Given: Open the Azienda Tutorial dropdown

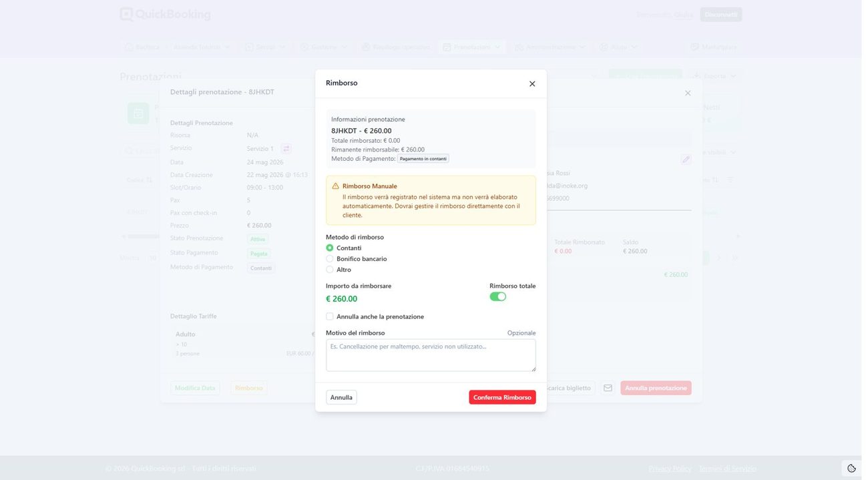Looking at the screenshot, I should tap(202, 47).
